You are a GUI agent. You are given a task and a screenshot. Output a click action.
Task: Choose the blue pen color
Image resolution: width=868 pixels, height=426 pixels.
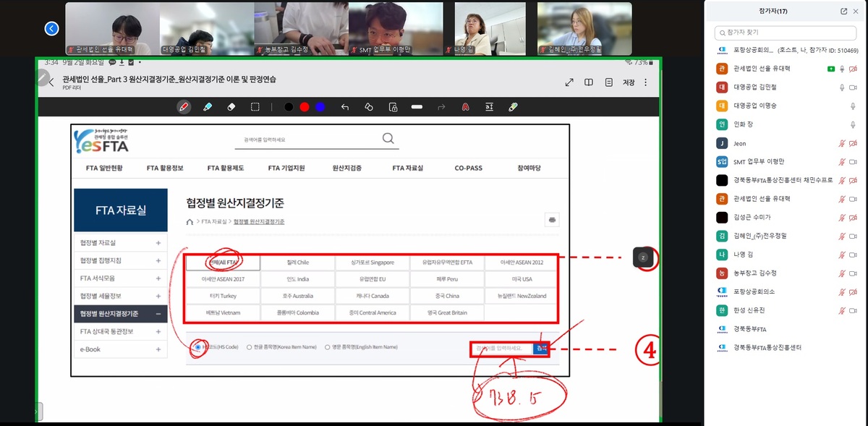pos(320,107)
